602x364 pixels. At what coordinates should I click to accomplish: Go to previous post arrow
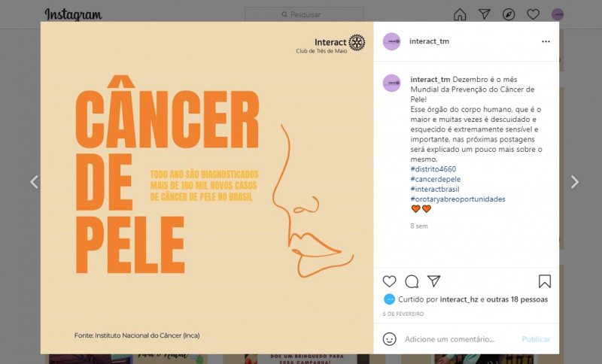34,182
